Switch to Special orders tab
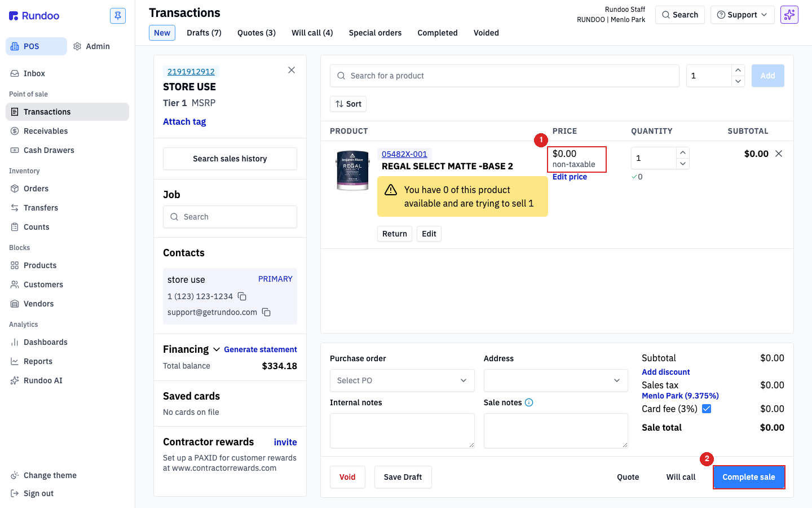812x508 pixels. click(x=376, y=33)
